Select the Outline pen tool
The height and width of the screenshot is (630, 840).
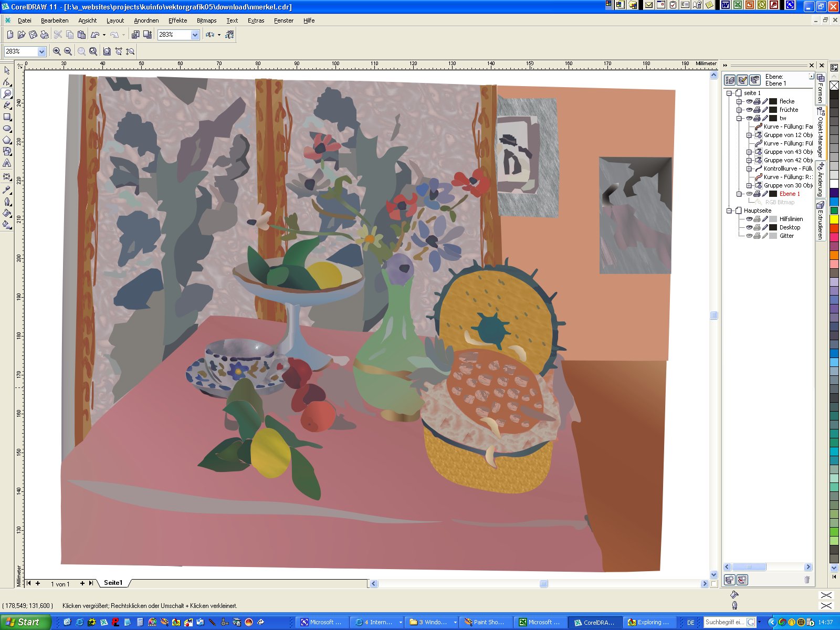click(x=7, y=201)
